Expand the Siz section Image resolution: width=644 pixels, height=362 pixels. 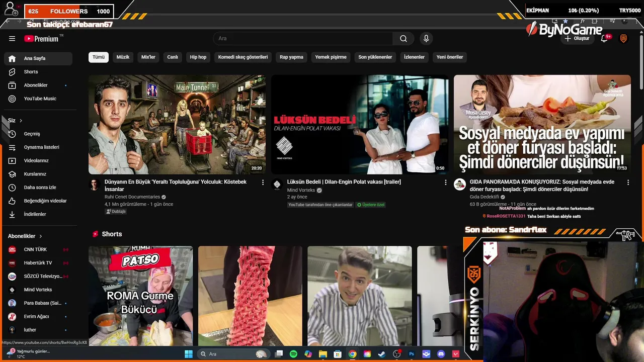click(15, 121)
